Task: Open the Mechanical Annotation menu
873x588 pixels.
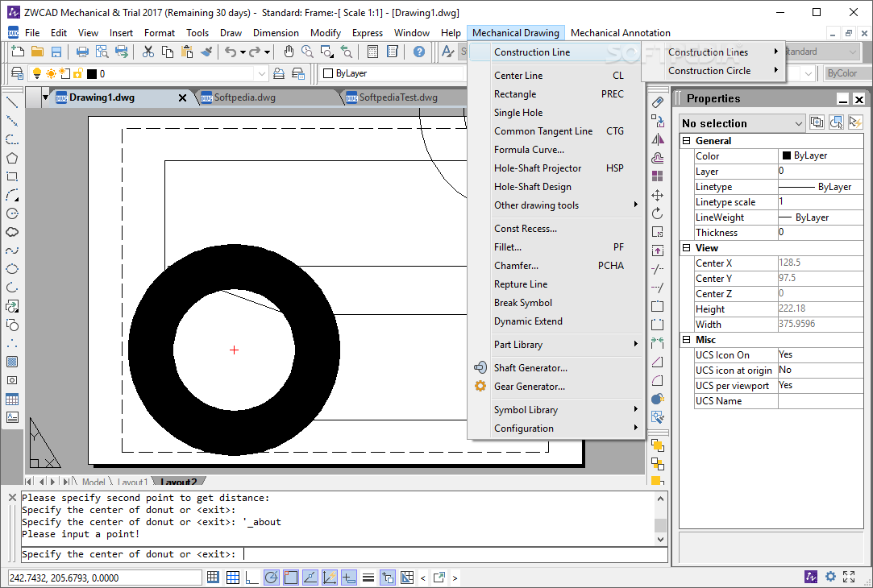Action: [x=620, y=33]
